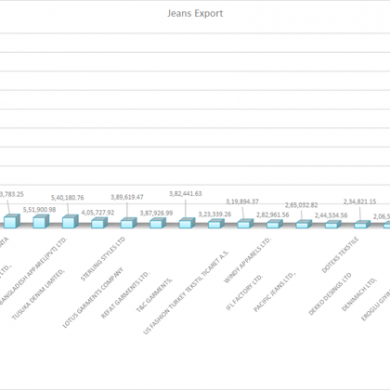Select the STERLING STYLES LTD axis label
Image resolution: width=390 pixels, height=390 pixels.
[103, 259]
